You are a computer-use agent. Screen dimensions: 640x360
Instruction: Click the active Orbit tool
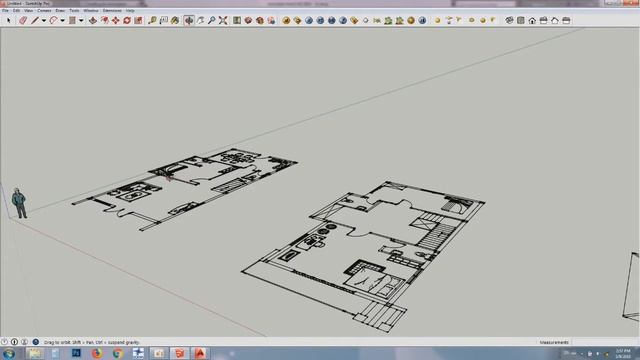(x=189, y=20)
